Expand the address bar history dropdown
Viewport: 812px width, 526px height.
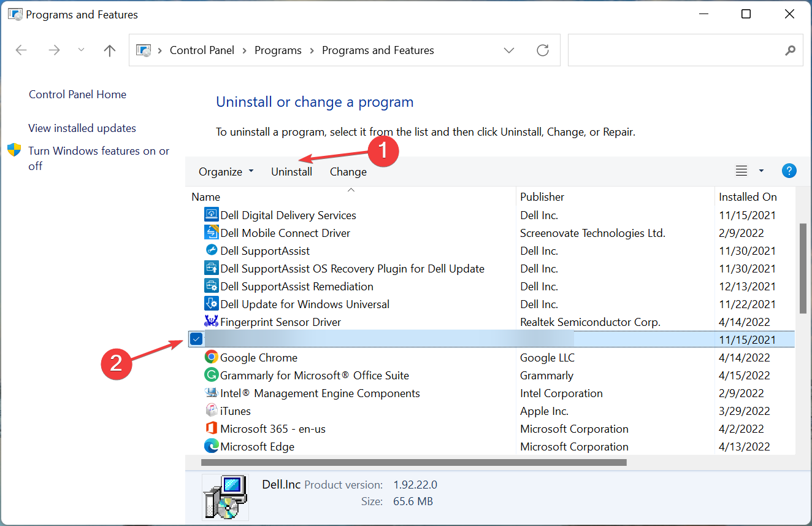click(509, 50)
